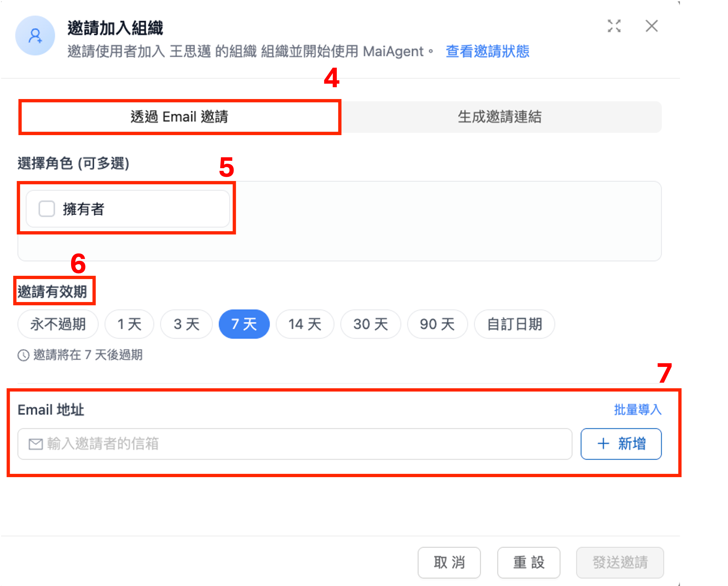Set expiry to 30 天
This screenshot has width=728, height=586.
point(371,324)
